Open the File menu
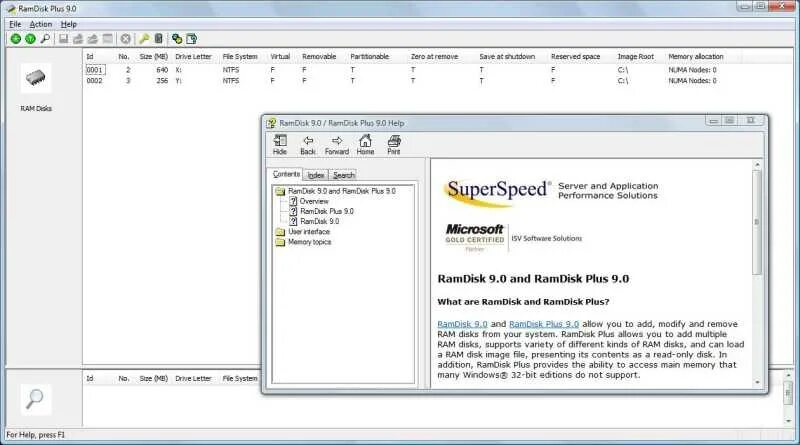This screenshot has width=800, height=445. tap(15, 24)
